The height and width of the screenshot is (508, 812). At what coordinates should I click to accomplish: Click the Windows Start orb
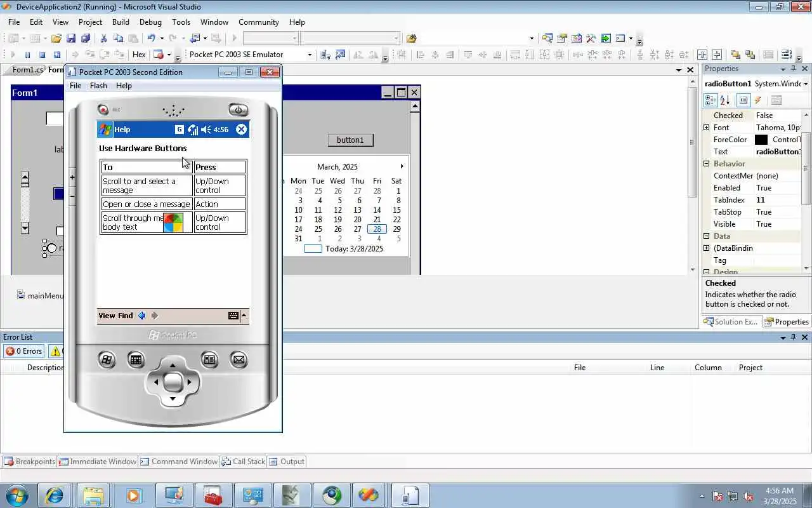(16, 495)
